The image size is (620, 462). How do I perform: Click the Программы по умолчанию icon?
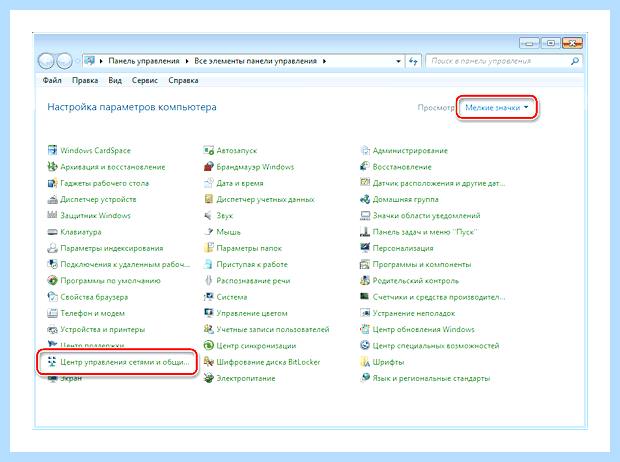pos(52,280)
